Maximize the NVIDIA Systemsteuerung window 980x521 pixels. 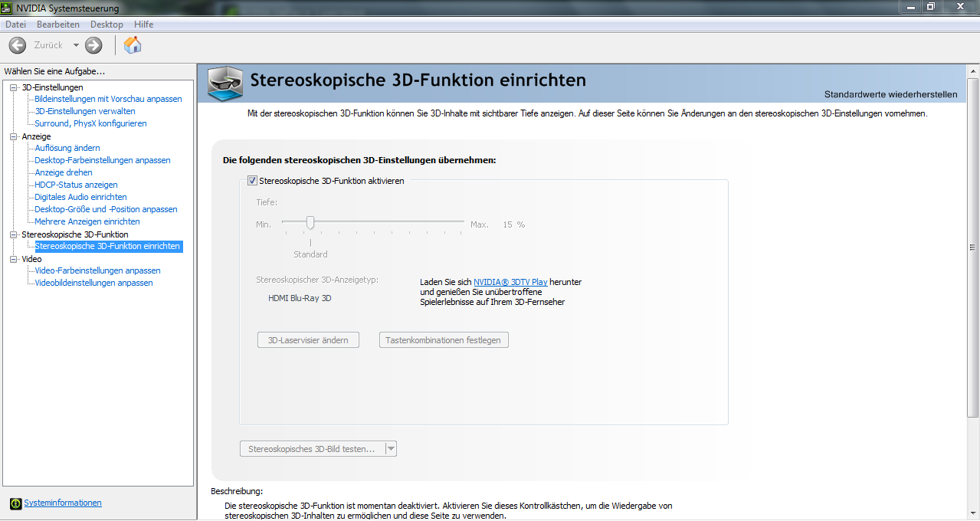tap(931, 6)
